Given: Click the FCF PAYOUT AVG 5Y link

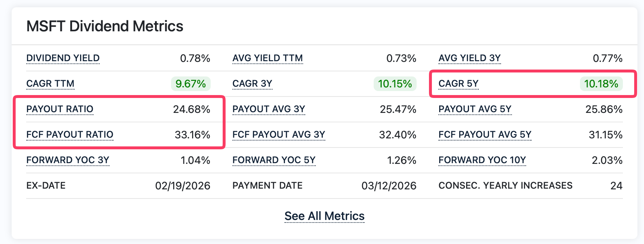Looking at the screenshot, I should pos(485,135).
